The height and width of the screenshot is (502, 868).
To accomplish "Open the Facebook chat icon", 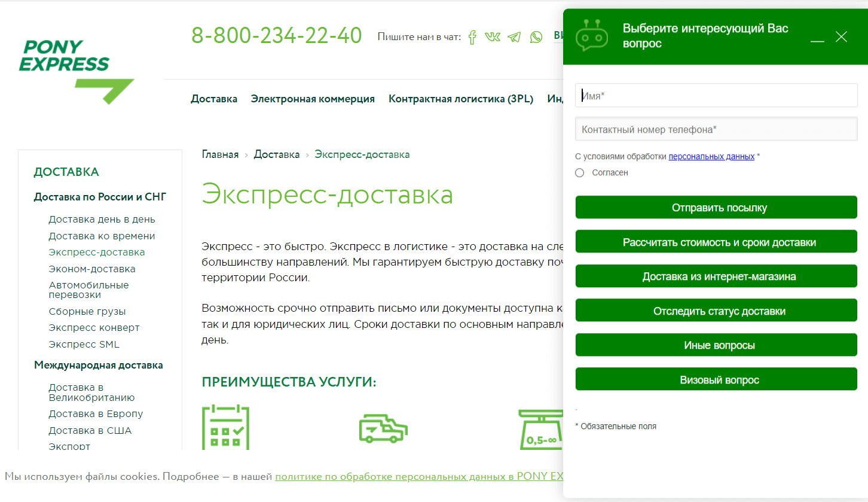I will point(472,37).
